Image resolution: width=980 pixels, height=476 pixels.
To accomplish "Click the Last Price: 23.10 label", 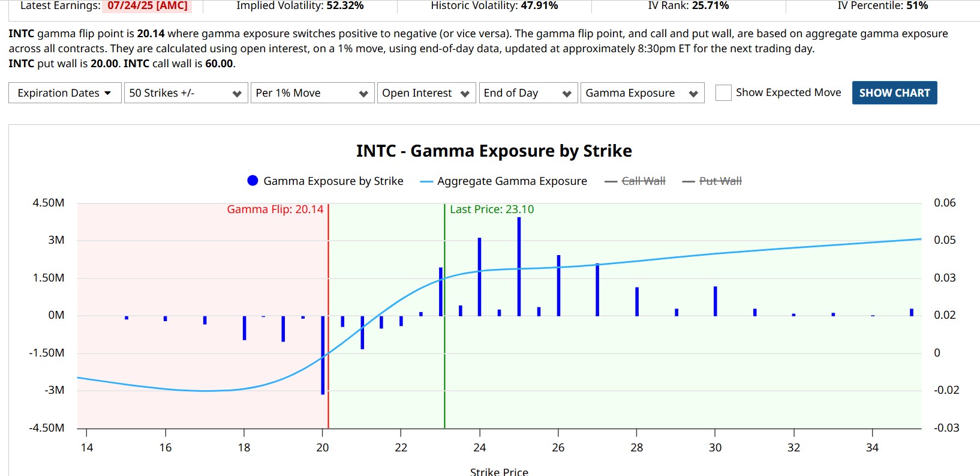I will click(492, 209).
